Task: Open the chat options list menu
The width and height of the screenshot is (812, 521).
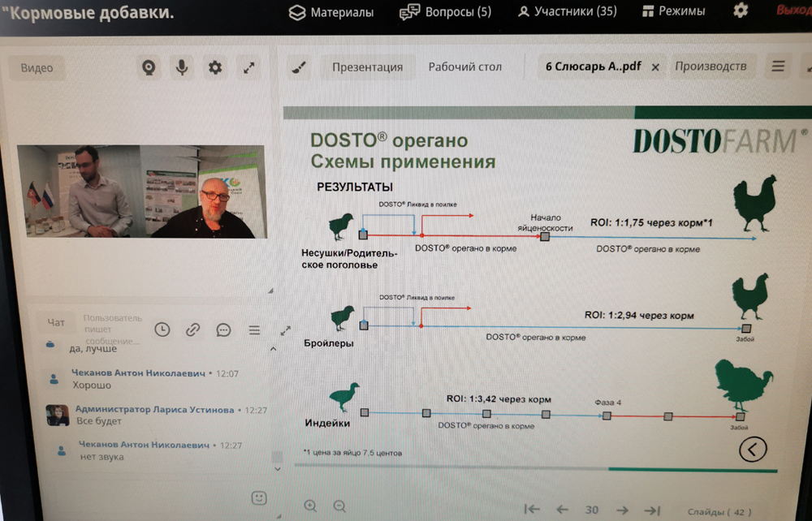Action: coord(254,329)
